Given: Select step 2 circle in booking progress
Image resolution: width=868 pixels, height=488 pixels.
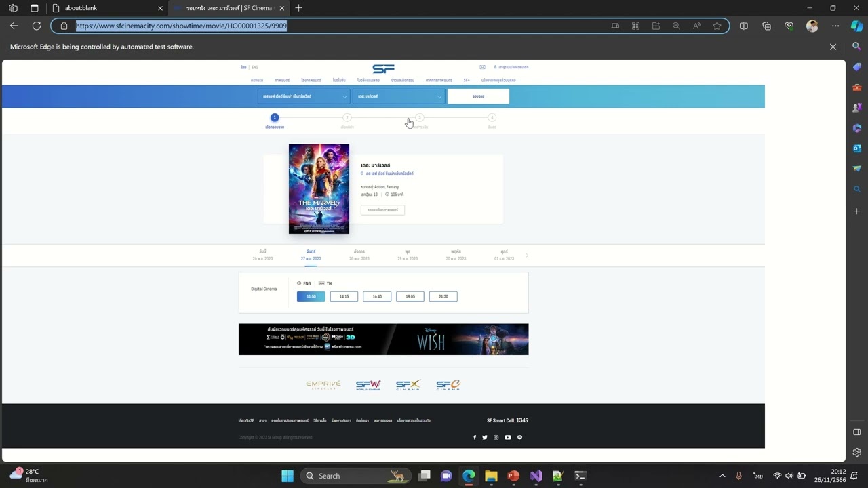Looking at the screenshot, I should tap(347, 117).
